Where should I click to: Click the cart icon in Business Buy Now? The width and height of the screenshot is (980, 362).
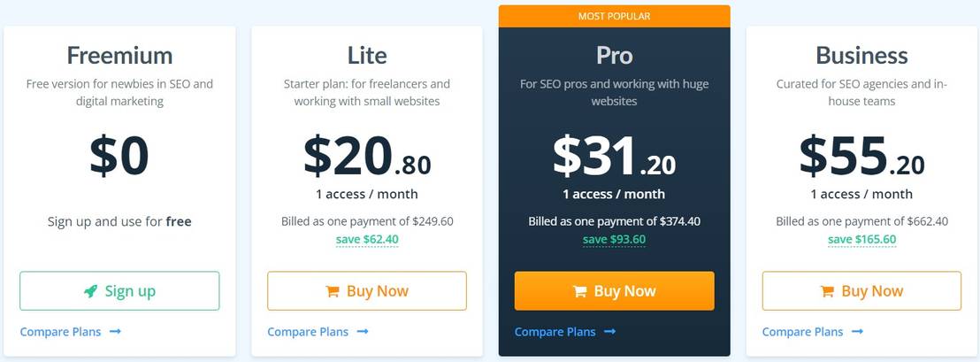pos(828,291)
